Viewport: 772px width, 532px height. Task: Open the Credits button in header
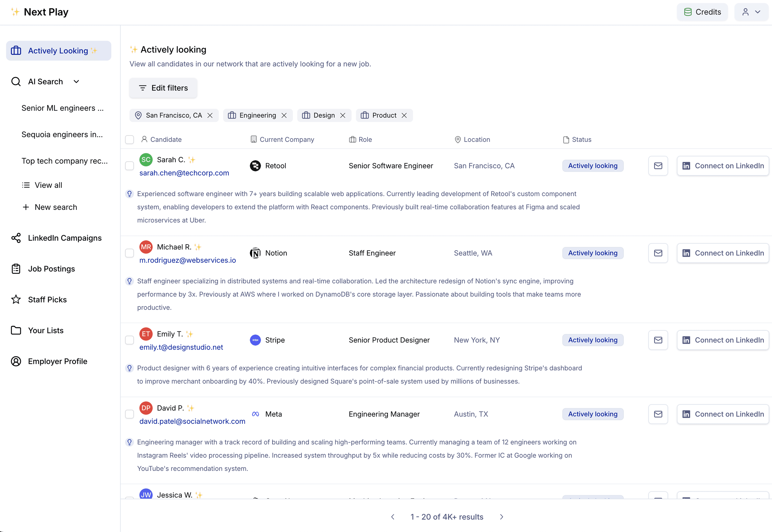coord(702,12)
